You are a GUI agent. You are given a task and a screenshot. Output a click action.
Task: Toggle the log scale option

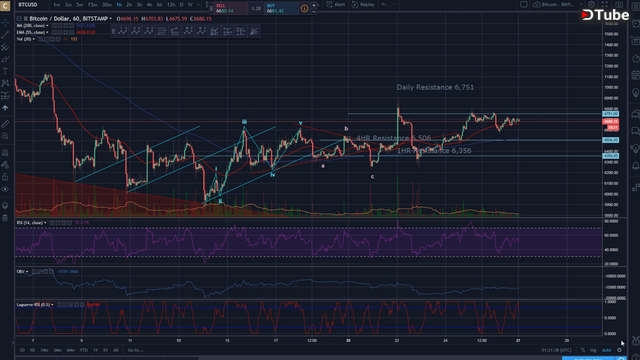point(593,350)
